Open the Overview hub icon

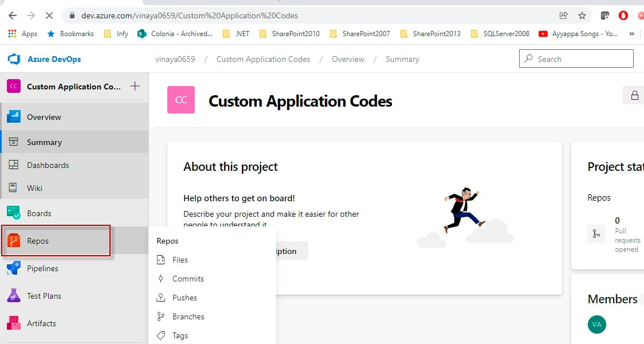(14, 117)
